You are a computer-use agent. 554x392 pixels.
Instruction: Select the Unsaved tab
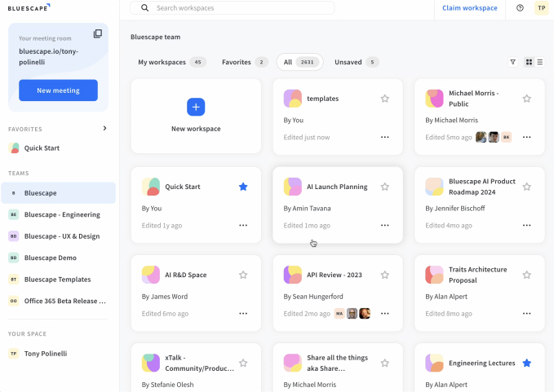357,62
